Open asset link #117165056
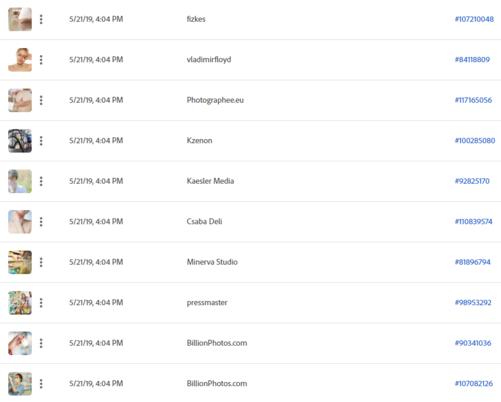The height and width of the screenshot is (402, 501). [x=473, y=100]
